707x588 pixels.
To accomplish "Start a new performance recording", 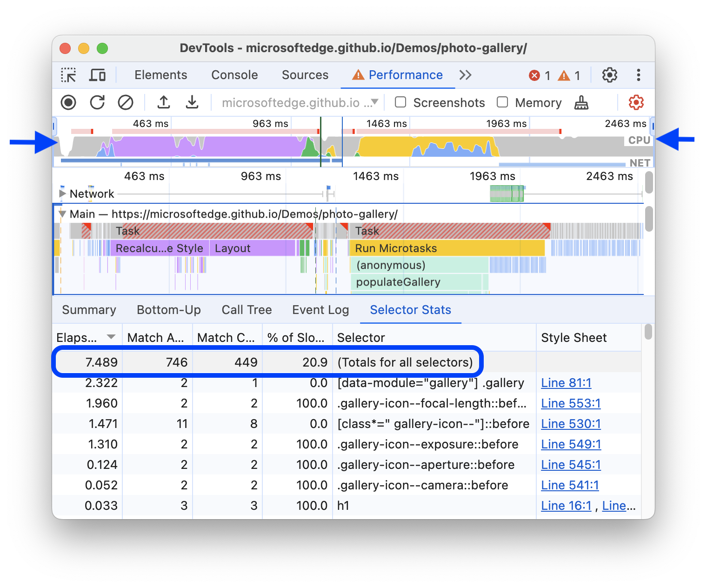I will 68,102.
